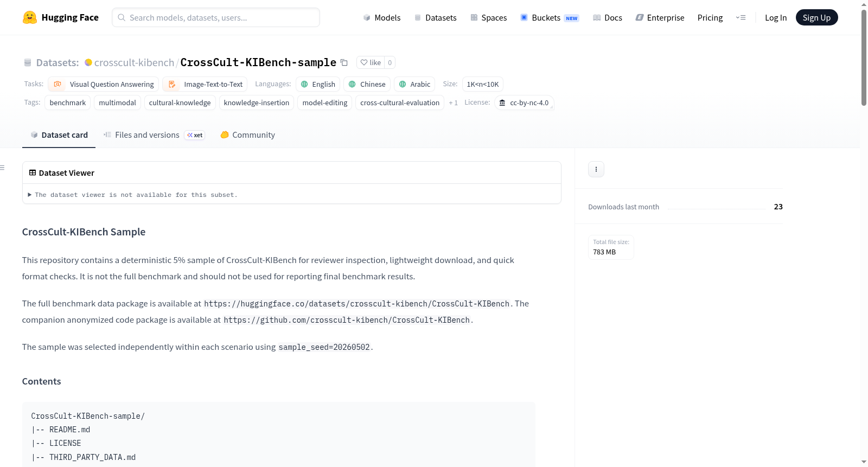Click the Visual Question Answering task tag

tap(104, 84)
